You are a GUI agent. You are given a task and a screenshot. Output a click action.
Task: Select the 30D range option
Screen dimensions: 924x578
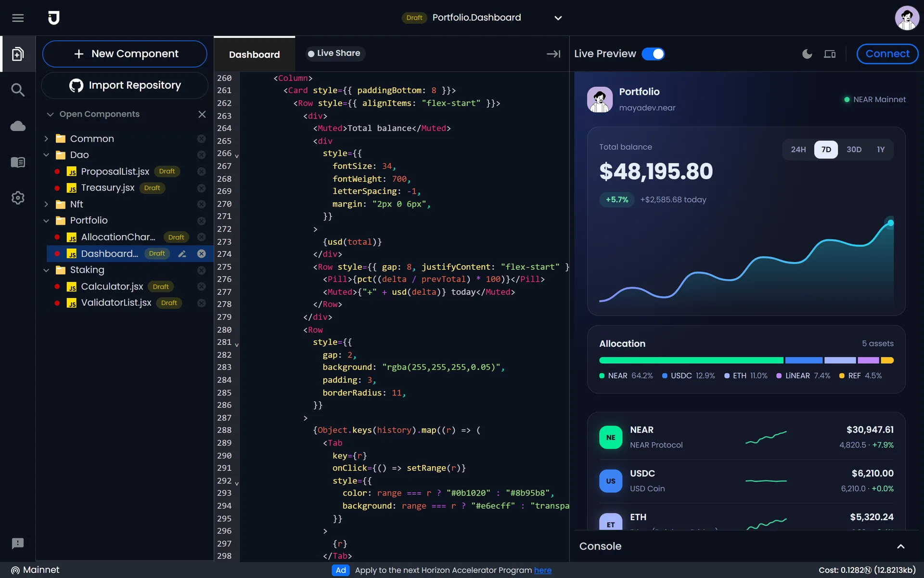pyautogui.click(x=854, y=150)
